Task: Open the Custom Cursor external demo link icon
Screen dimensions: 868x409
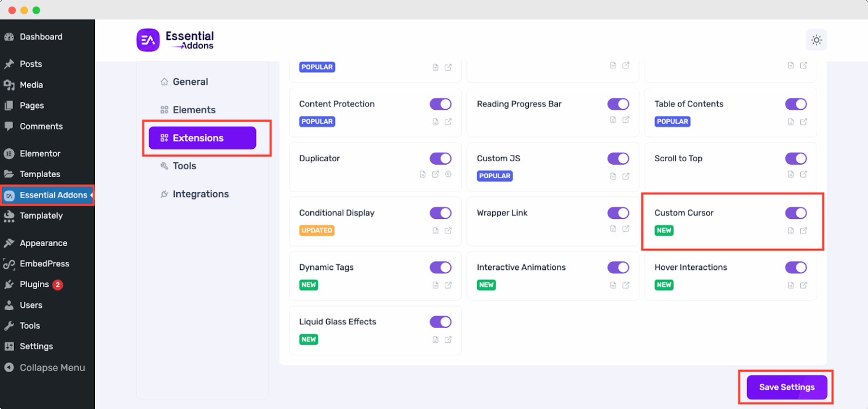Action: (x=803, y=230)
